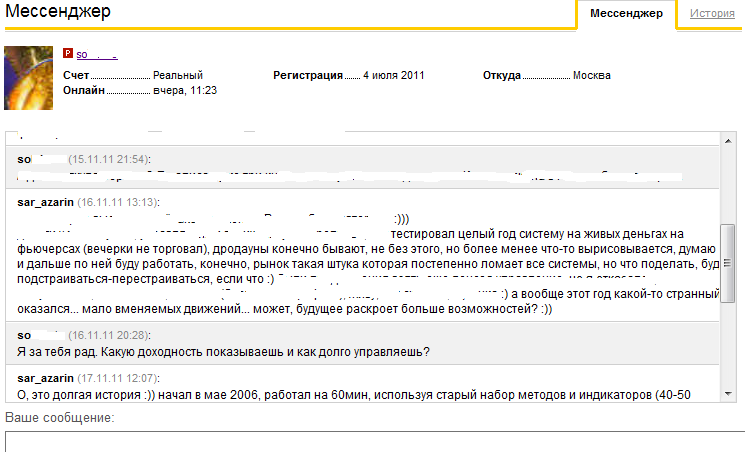Click the Счет label

(76, 76)
